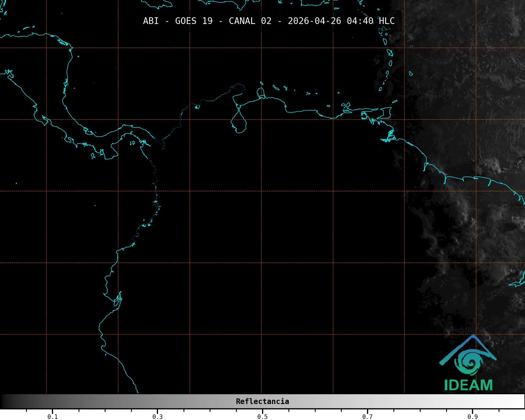The width and height of the screenshot is (525, 420).
Task: Click the 0.3 colorbar tick label
Action: tap(157, 417)
